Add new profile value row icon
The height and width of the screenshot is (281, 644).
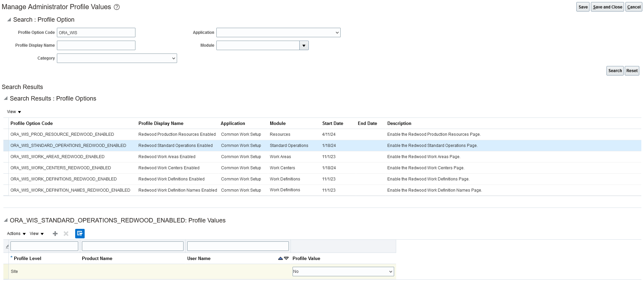[55, 234]
